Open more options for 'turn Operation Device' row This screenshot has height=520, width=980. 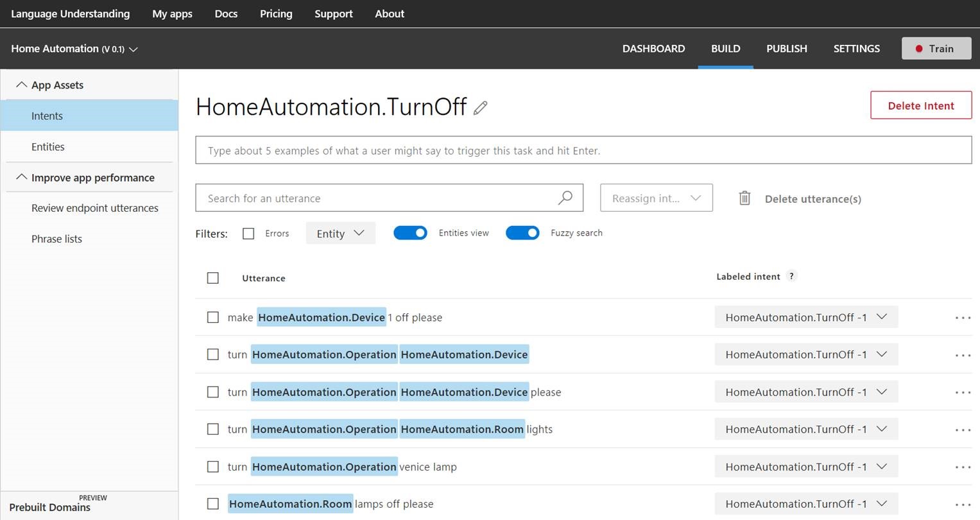click(963, 355)
